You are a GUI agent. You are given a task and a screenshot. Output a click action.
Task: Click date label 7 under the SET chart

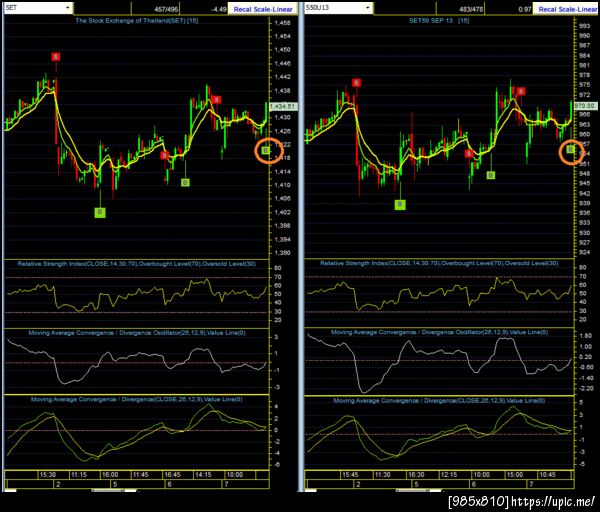[226, 484]
